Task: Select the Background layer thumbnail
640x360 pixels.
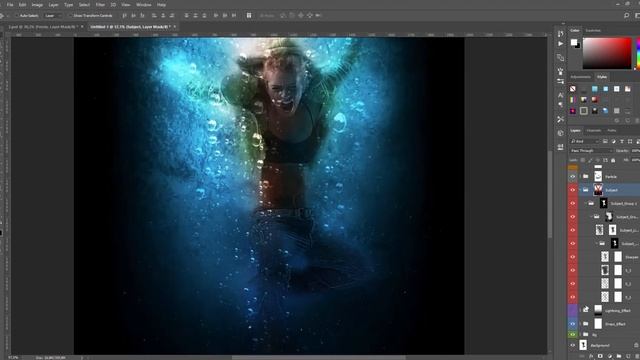Action: coord(583,345)
